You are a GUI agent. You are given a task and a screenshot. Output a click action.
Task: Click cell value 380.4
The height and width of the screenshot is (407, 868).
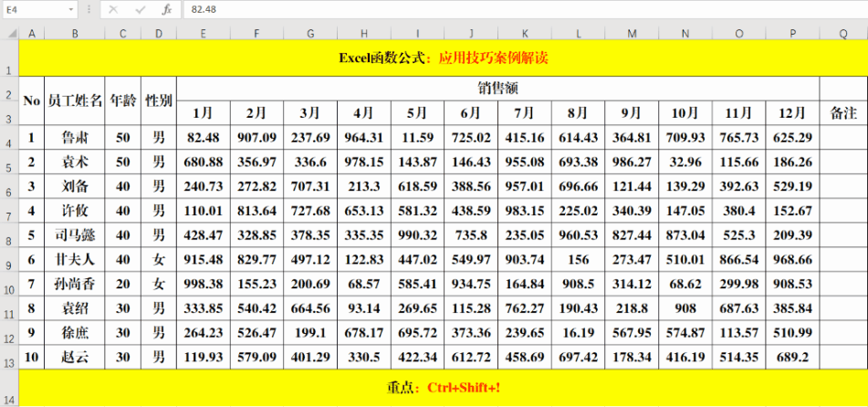click(739, 211)
